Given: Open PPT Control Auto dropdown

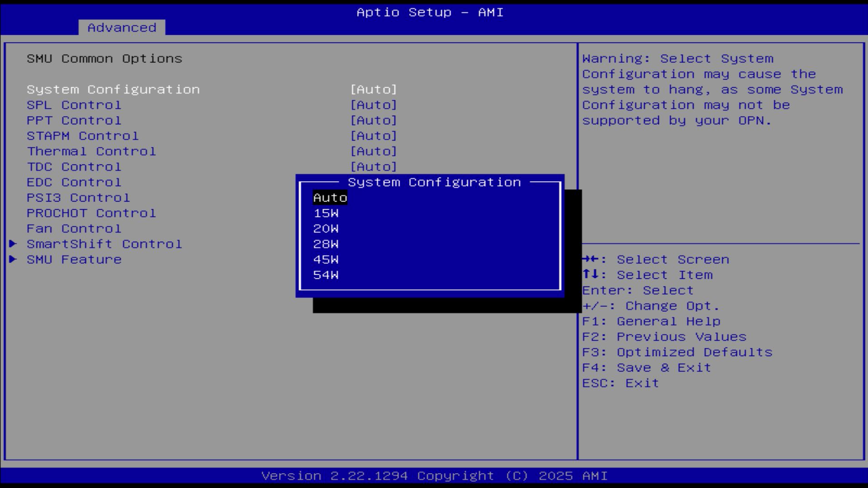Looking at the screenshot, I should (x=373, y=121).
